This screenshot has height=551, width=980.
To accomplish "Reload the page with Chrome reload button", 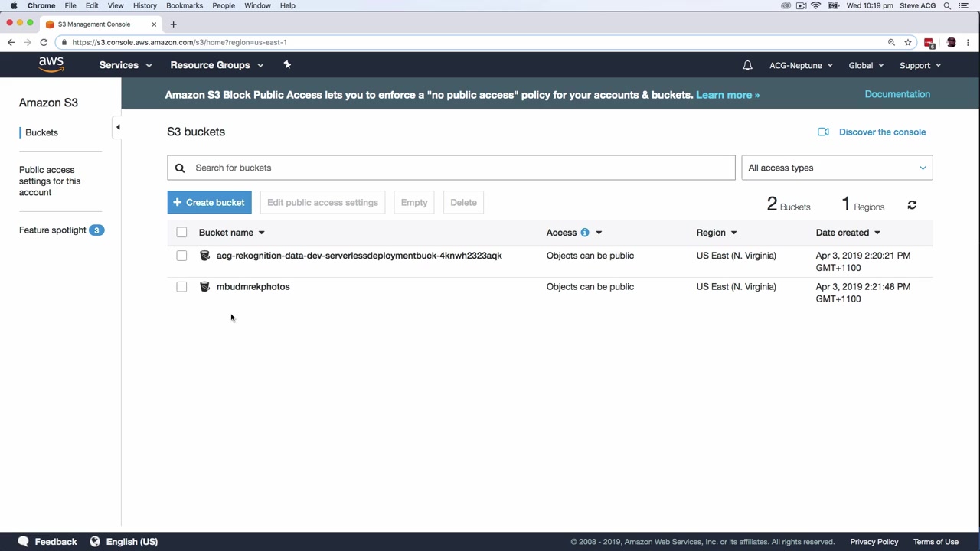I will point(44,42).
